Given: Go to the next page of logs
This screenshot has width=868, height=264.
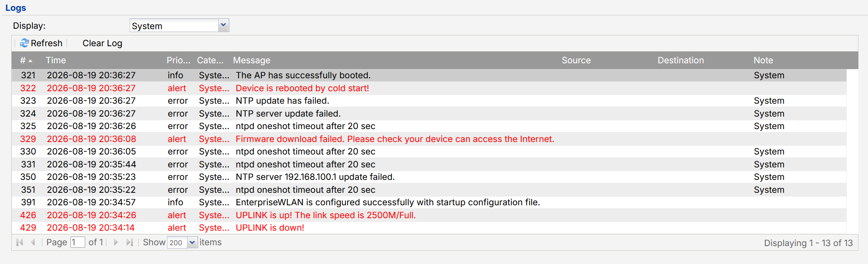Looking at the screenshot, I should [x=116, y=242].
